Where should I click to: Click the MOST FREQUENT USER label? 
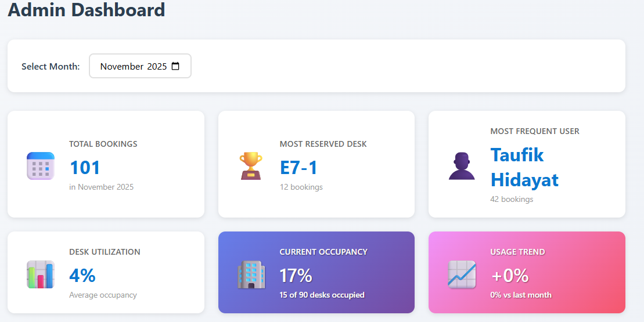point(535,131)
